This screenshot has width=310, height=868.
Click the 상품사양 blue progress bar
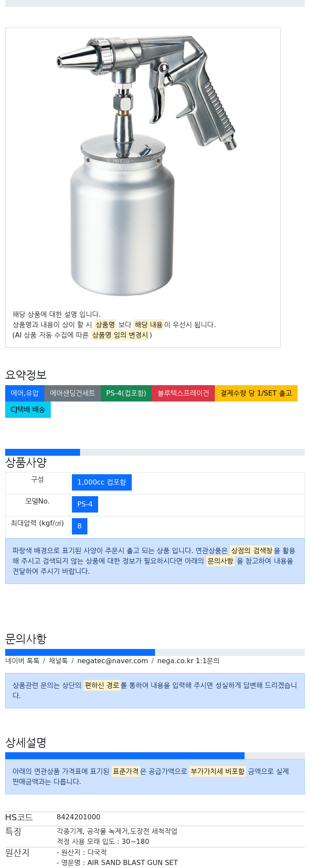43,452
